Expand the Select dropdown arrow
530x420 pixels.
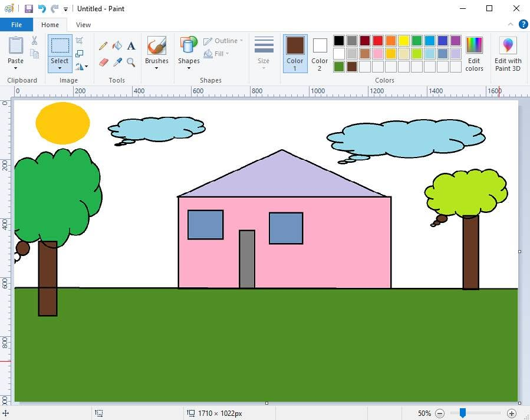[x=60, y=68]
